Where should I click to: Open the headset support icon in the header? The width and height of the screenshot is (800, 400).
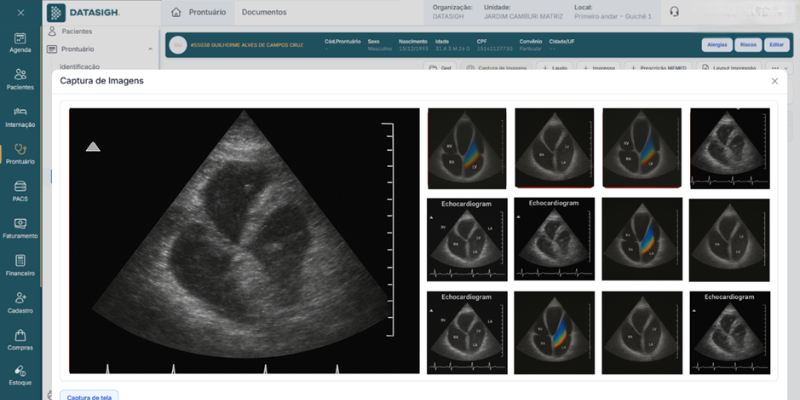(674, 12)
